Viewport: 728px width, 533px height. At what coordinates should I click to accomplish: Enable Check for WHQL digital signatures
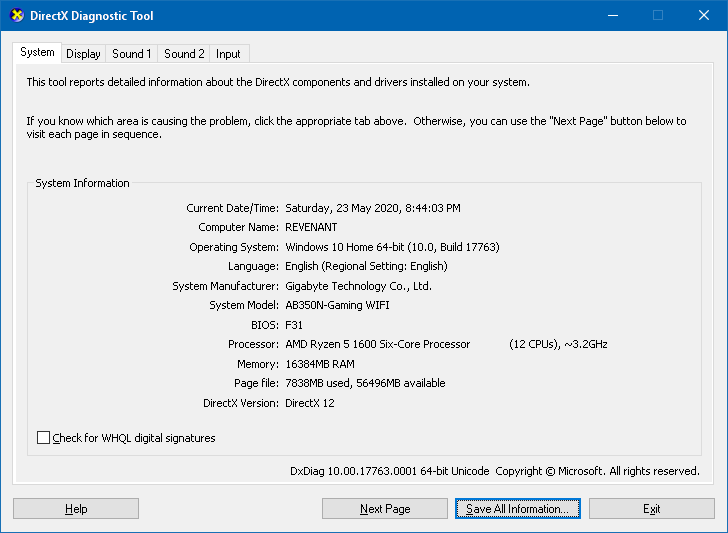[43, 438]
